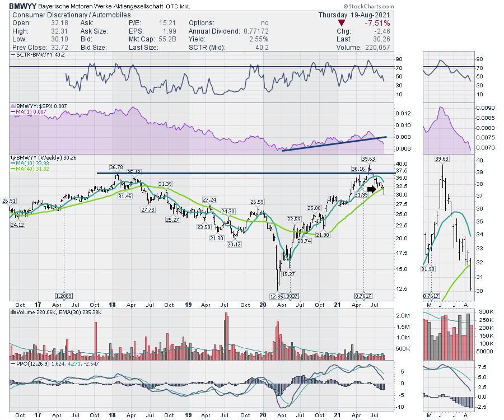Click the OTC Mkt. exchange label
The height and width of the screenshot is (420, 504).
[x=178, y=6]
